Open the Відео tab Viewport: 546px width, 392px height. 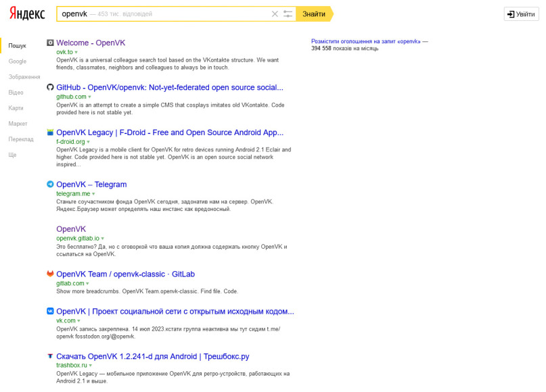tap(16, 93)
